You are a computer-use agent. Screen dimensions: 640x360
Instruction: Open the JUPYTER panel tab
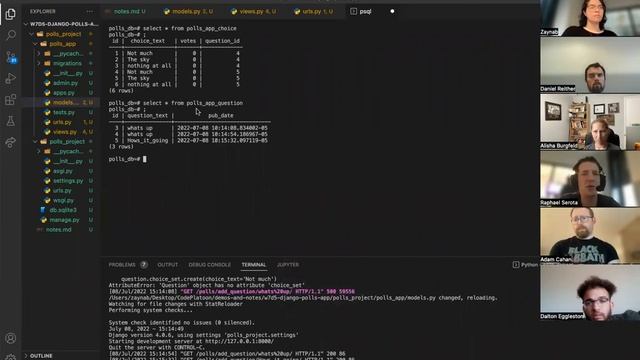[x=288, y=264]
